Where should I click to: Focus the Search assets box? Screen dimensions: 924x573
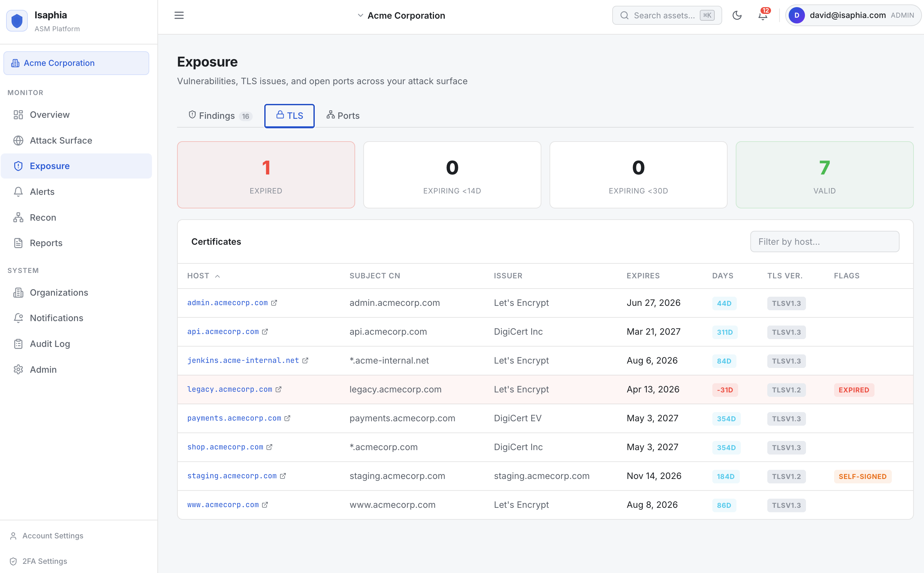[667, 16]
